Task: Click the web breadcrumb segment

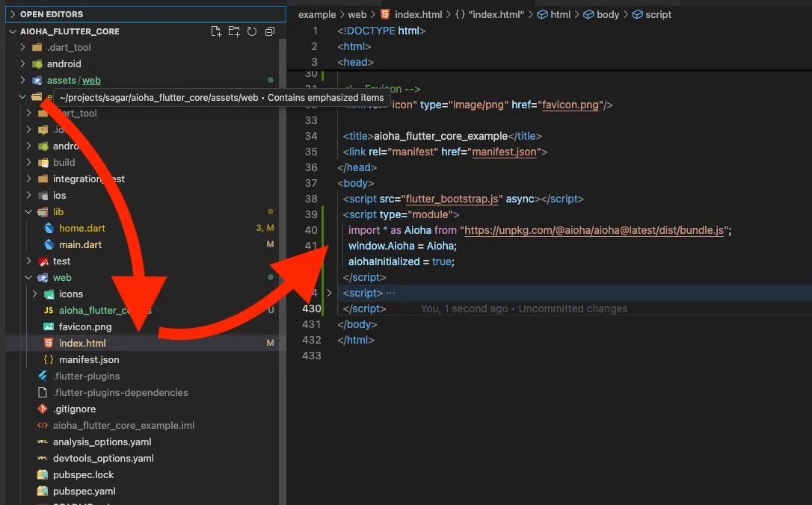Action: click(357, 14)
